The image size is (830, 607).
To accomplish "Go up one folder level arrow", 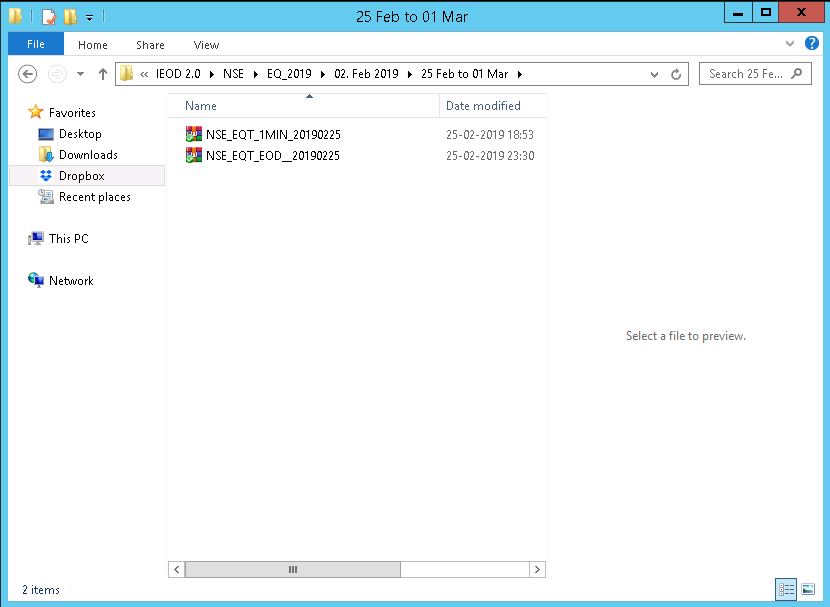I will point(103,74).
